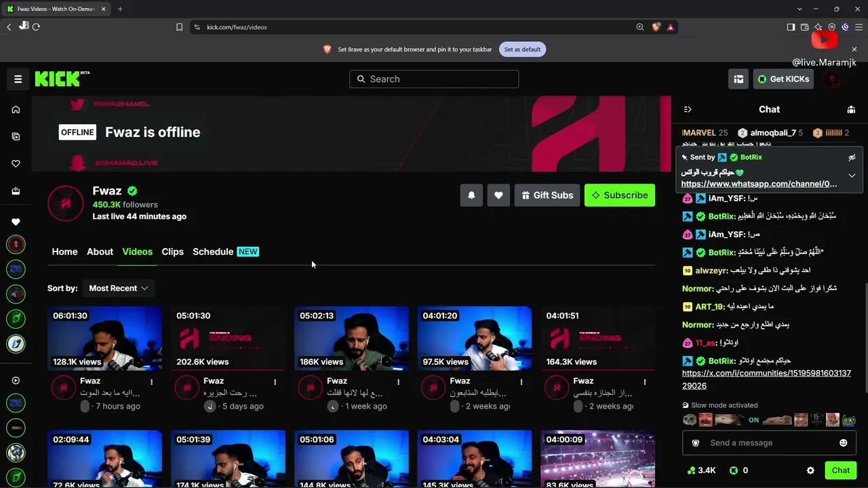The width and height of the screenshot is (868, 488).
Task: Click the almoqbali_7 gifter leaderboard name
Action: click(x=772, y=133)
